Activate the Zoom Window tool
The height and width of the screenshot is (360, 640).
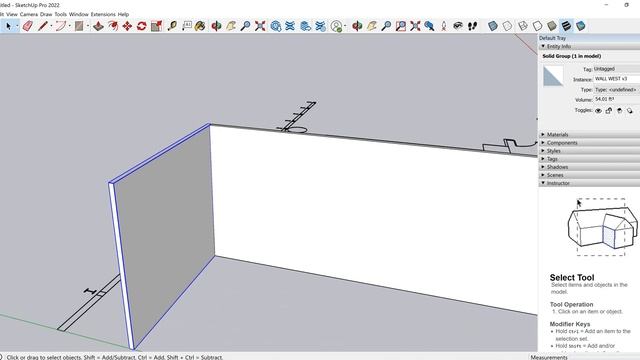tap(401, 26)
